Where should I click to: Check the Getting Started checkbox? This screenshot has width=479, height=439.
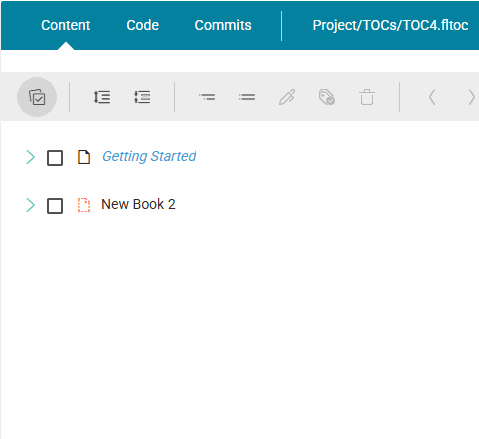click(55, 158)
